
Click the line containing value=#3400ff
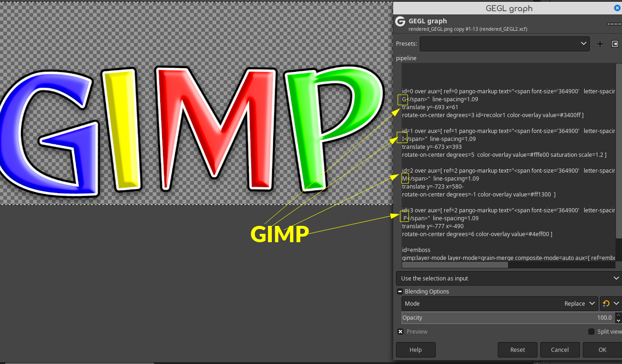(493, 115)
